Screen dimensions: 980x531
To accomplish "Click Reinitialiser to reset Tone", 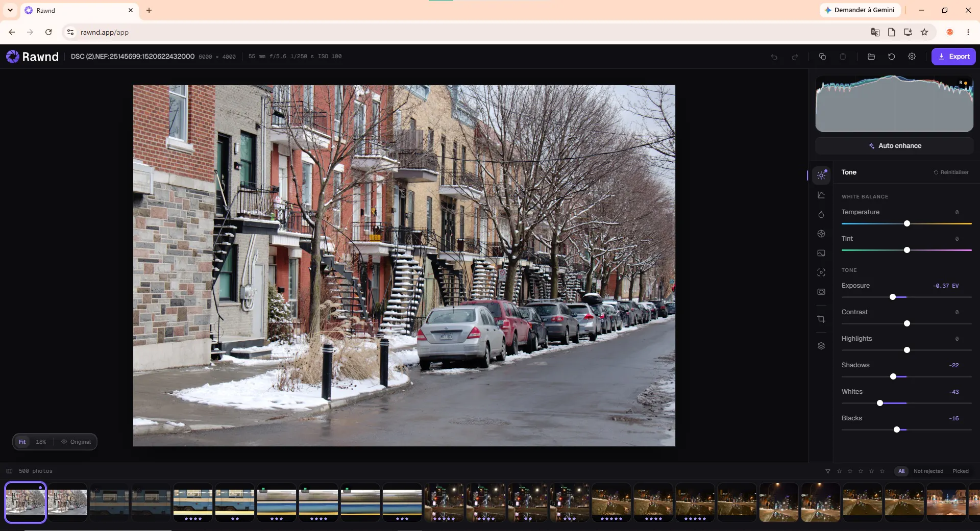I will [951, 172].
